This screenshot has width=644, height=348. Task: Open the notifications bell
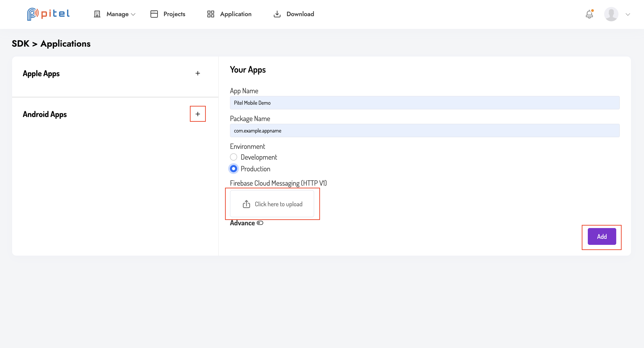pyautogui.click(x=589, y=14)
